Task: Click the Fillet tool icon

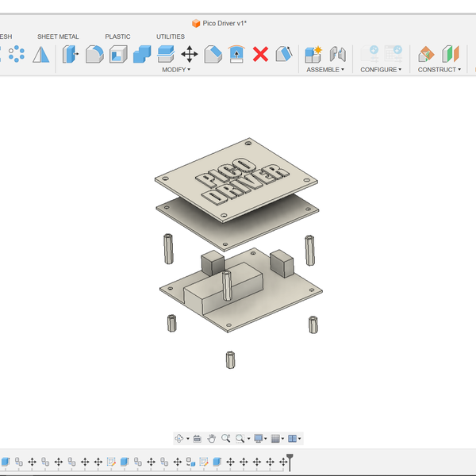Action: 94,54
